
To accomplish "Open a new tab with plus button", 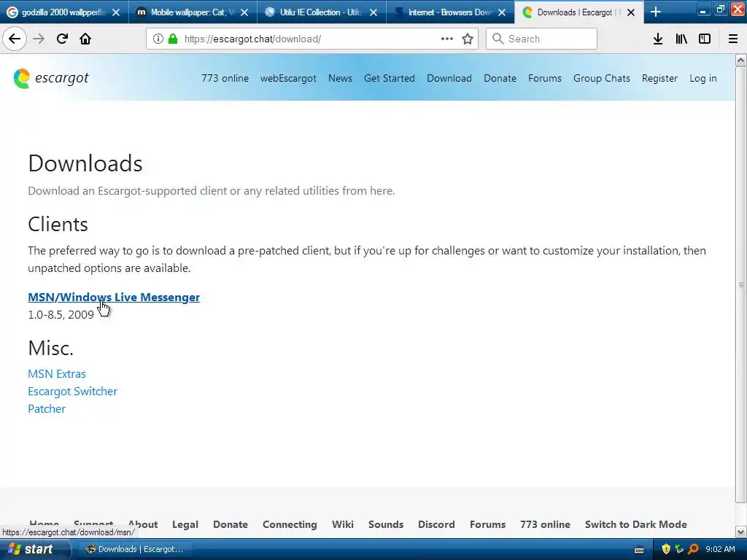I will (656, 12).
